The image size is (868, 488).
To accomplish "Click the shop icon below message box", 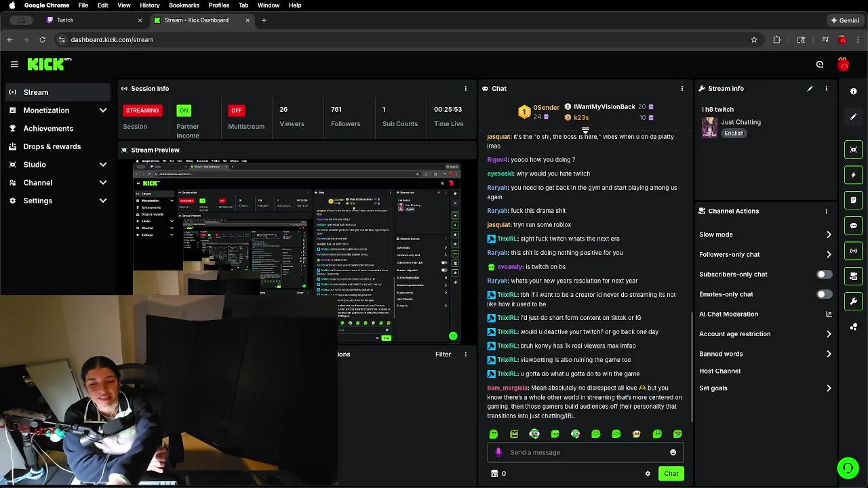I will pyautogui.click(x=494, y=474).
